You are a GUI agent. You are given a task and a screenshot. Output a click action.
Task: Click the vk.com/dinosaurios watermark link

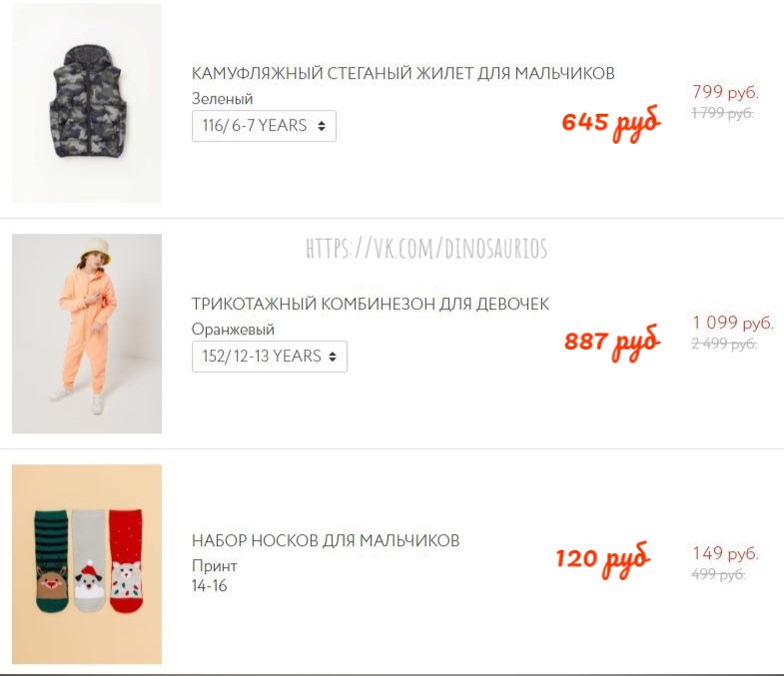point(426,248)
